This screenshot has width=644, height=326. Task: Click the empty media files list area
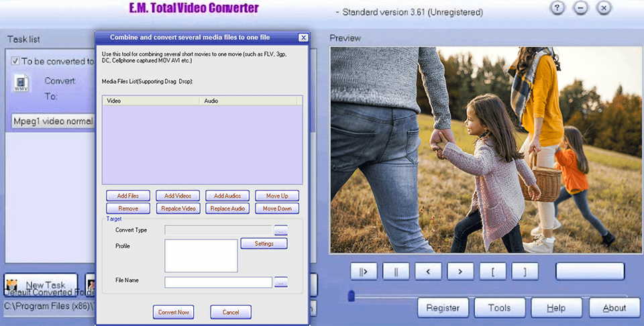pos(203,144)
